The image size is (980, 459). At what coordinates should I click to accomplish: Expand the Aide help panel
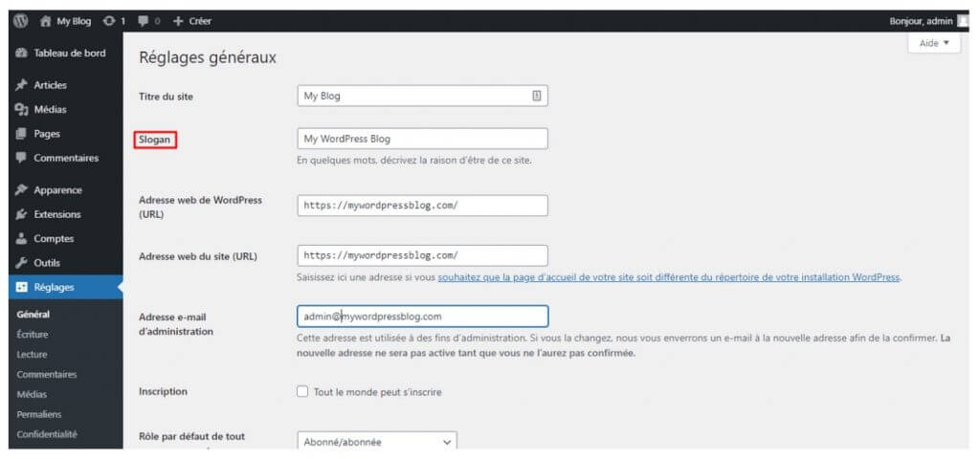(x=934, y=43)
